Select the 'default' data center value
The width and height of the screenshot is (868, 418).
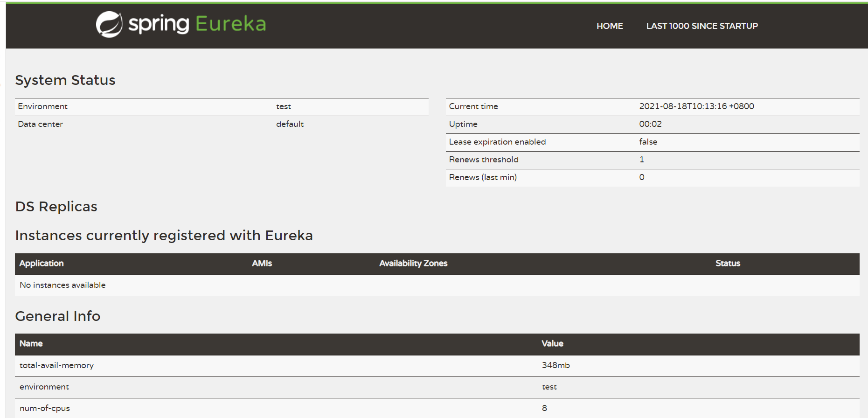[290, 124]
